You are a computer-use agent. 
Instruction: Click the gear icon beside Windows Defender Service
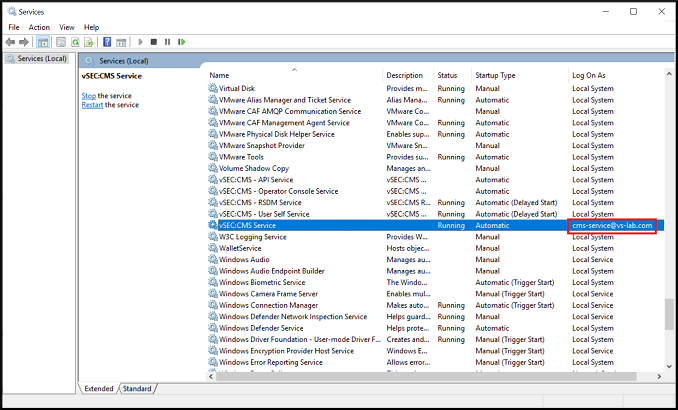click(213, 328)
